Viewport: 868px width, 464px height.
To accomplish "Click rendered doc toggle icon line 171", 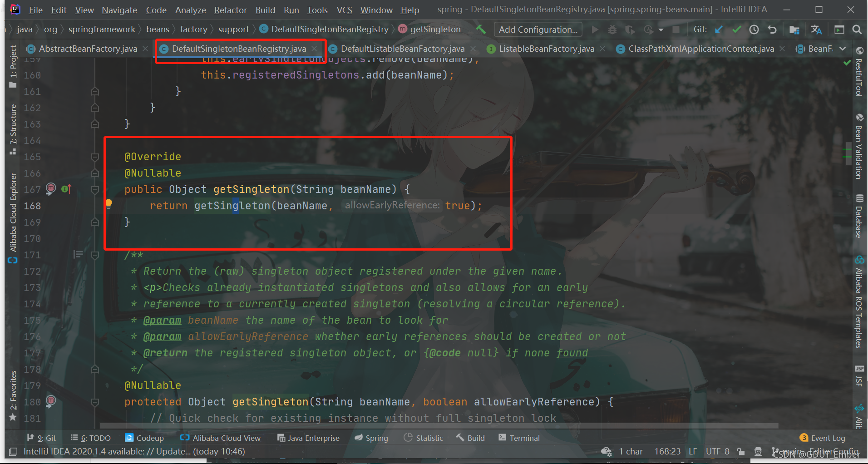I will 78,254.
